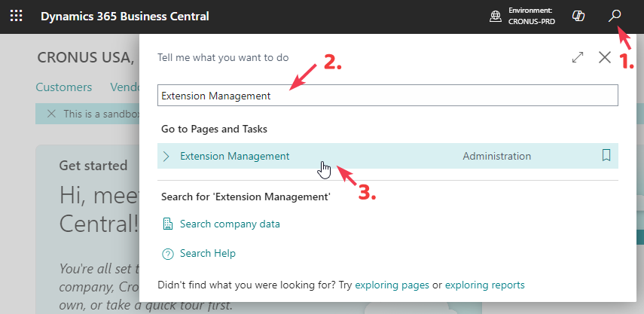Viewport: 644px width, 314px height.
Task: Click the CRONUS USA company name
Action: (85, 57)
